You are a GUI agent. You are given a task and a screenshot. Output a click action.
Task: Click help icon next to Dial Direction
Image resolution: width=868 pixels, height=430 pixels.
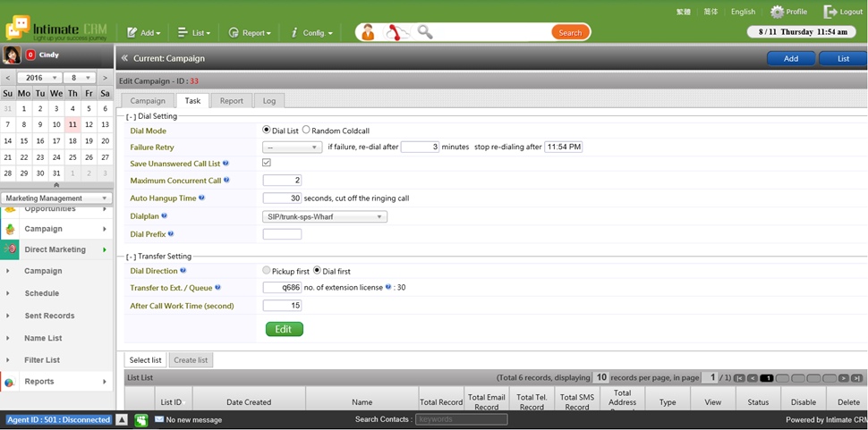[183, 271]
